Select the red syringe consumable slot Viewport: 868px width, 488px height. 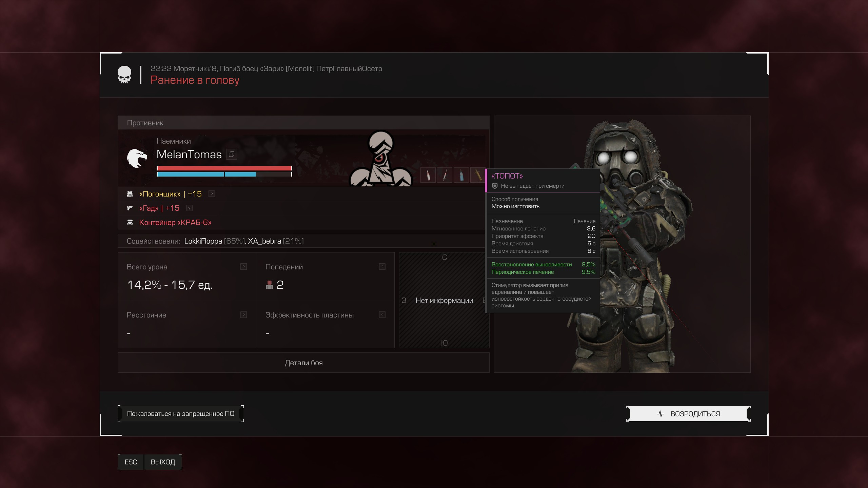445,175
